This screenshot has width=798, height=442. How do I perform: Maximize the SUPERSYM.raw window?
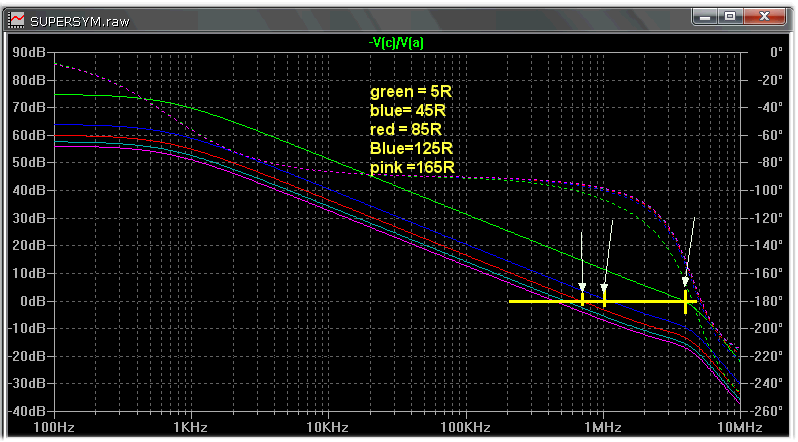(730, 17)
